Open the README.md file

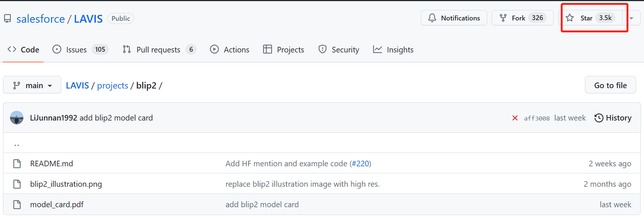pos(52,164)
